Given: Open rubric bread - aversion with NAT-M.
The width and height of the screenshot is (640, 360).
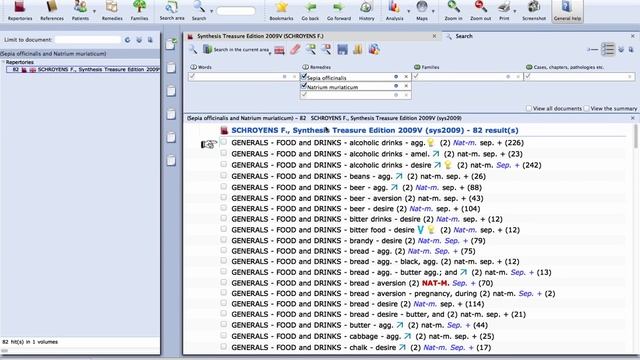Looking at the screenshot, I should tap(362, 283).
